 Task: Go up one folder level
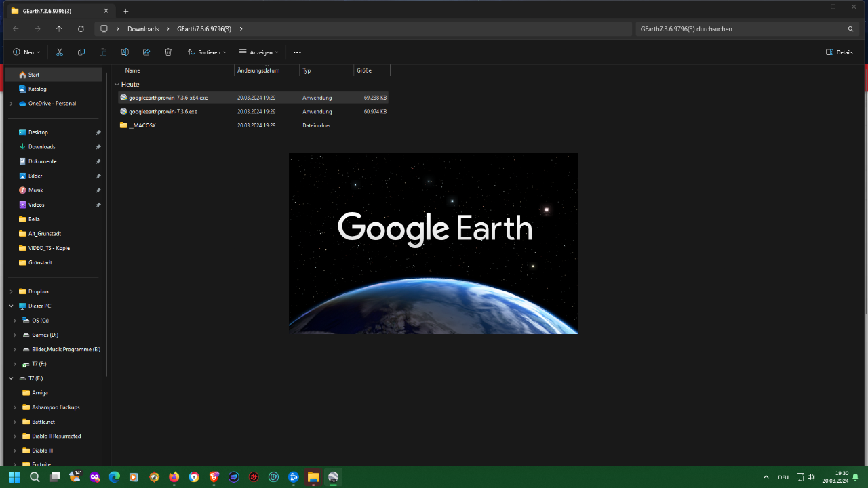(59, 29)
